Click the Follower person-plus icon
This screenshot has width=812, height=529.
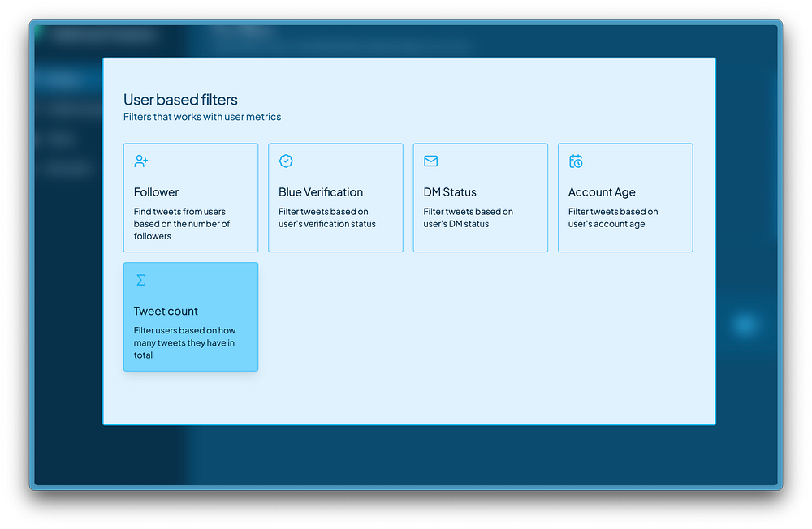pos(140,161)
